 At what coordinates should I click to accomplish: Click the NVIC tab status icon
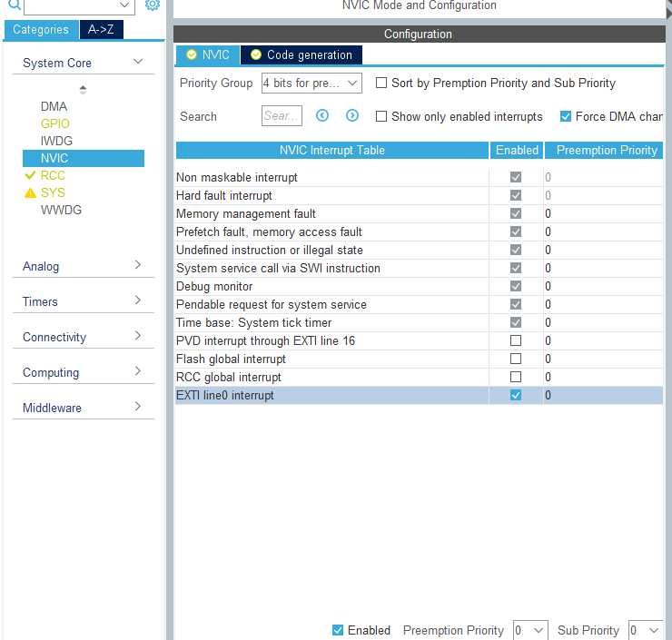tap(192, 54)
